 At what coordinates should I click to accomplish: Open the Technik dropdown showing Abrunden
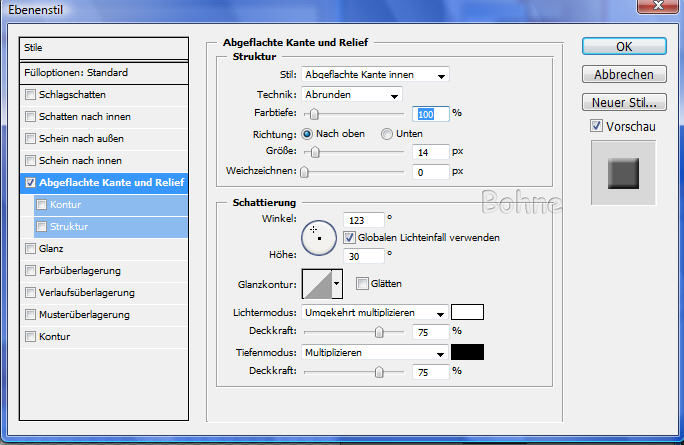[351, 94]
